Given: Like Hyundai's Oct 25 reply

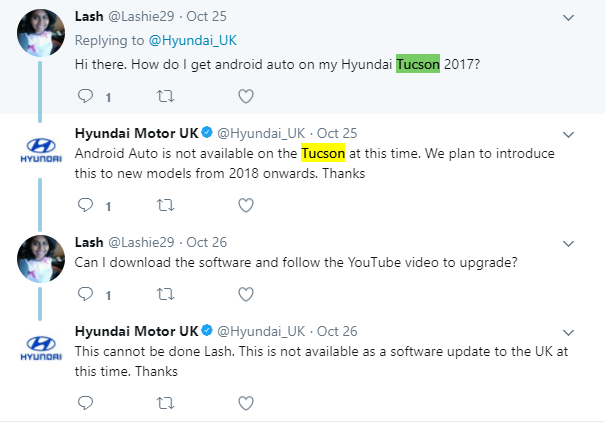Looking at the screenshot, I should (245, 205).
